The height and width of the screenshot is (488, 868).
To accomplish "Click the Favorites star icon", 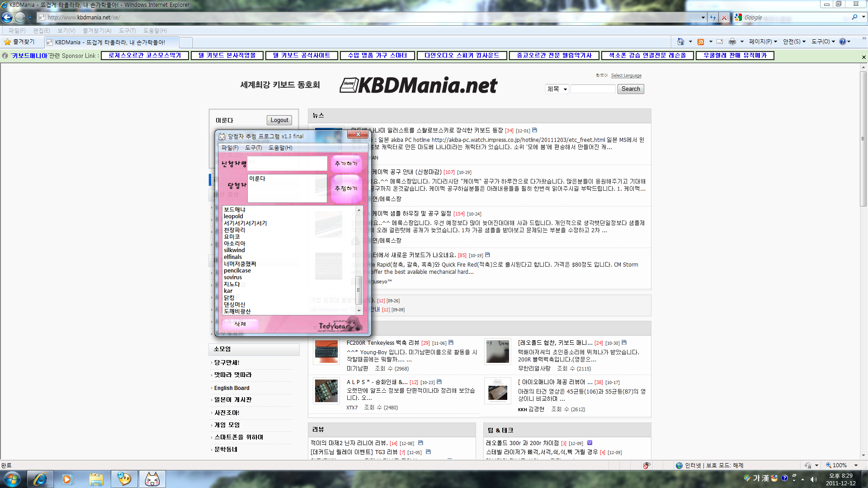I will point(8,42).
